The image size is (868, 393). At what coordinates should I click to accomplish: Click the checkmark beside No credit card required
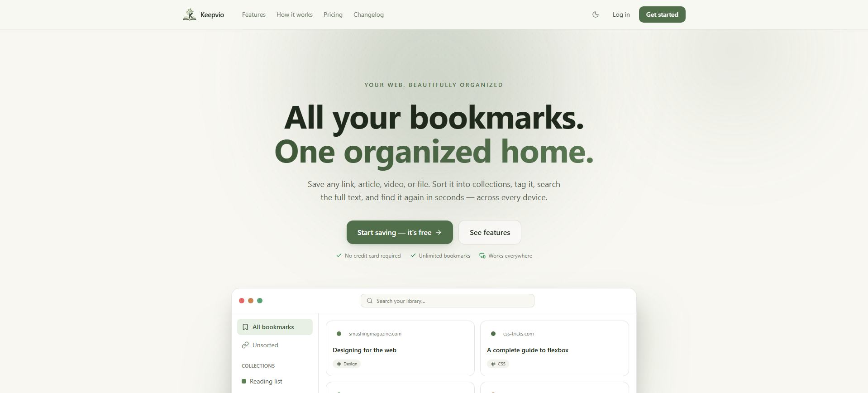(339, 255)
